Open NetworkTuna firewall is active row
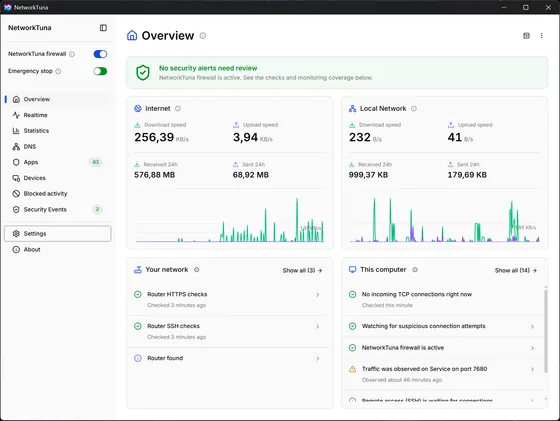560x421 pixels. (x=443, y=348)
